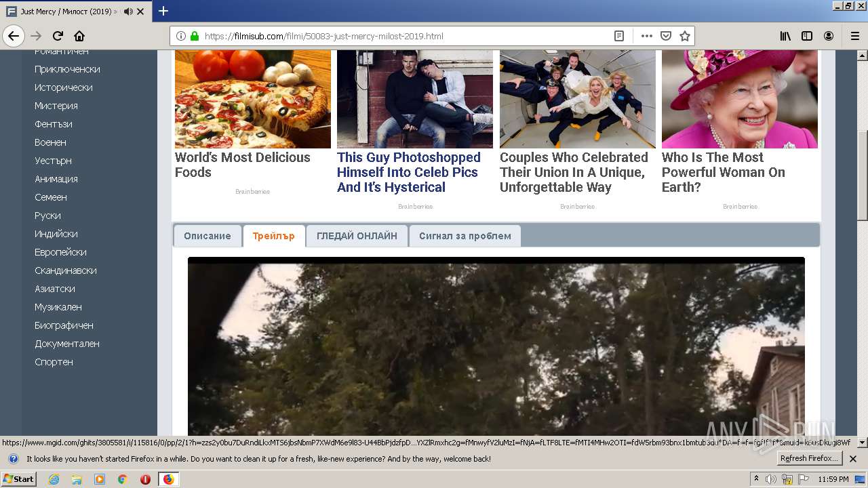Click the Refresh Firefox button

click(808, 458)
